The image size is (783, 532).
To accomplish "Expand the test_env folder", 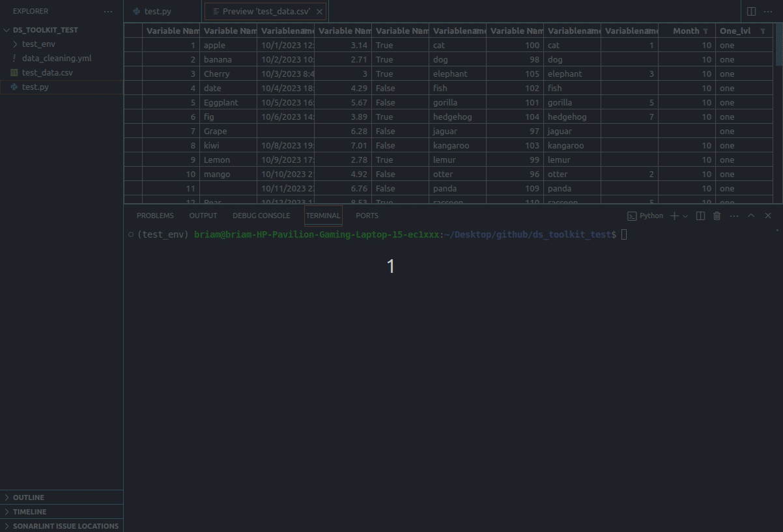I will coord(16,44).
